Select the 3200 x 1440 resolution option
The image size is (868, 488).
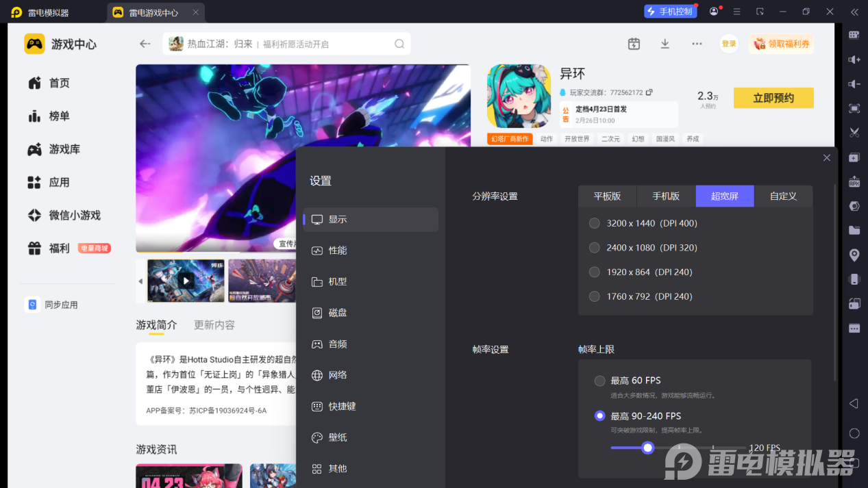(x=594, y=222)
